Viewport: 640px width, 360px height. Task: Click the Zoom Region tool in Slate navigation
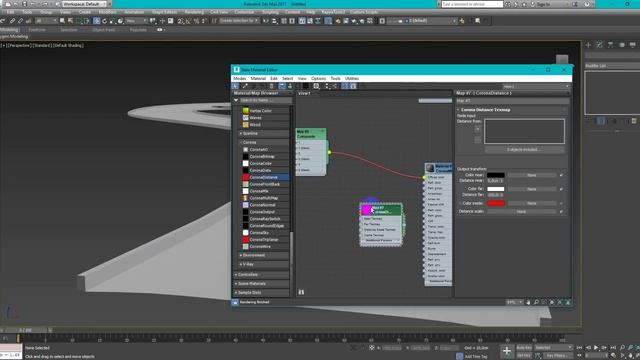[544, 302]
